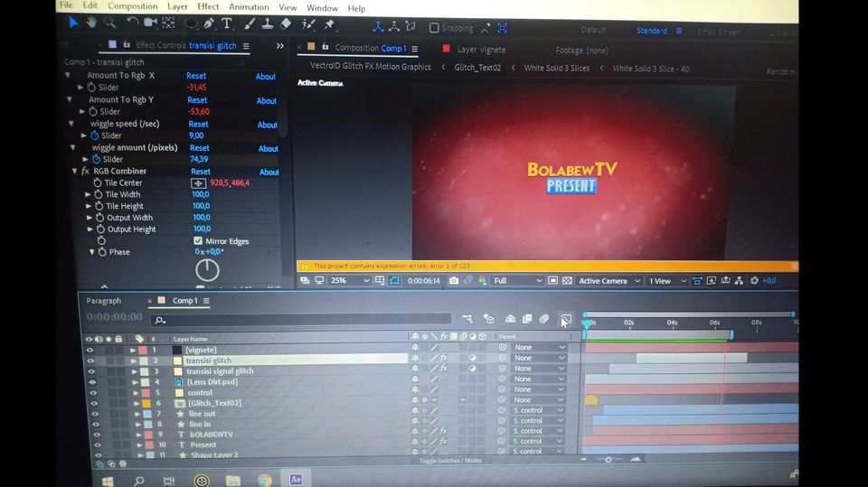Select the Zoom magnifier tool

click(x=109, y=23)
